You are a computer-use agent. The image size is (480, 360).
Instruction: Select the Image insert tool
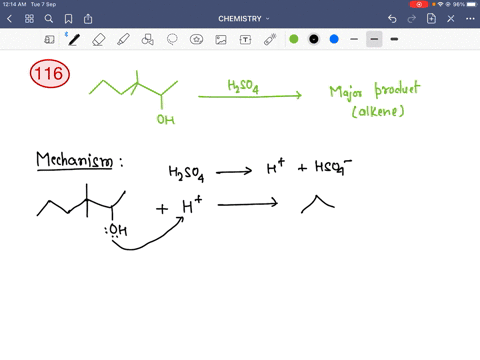click(x=221, y=40)
